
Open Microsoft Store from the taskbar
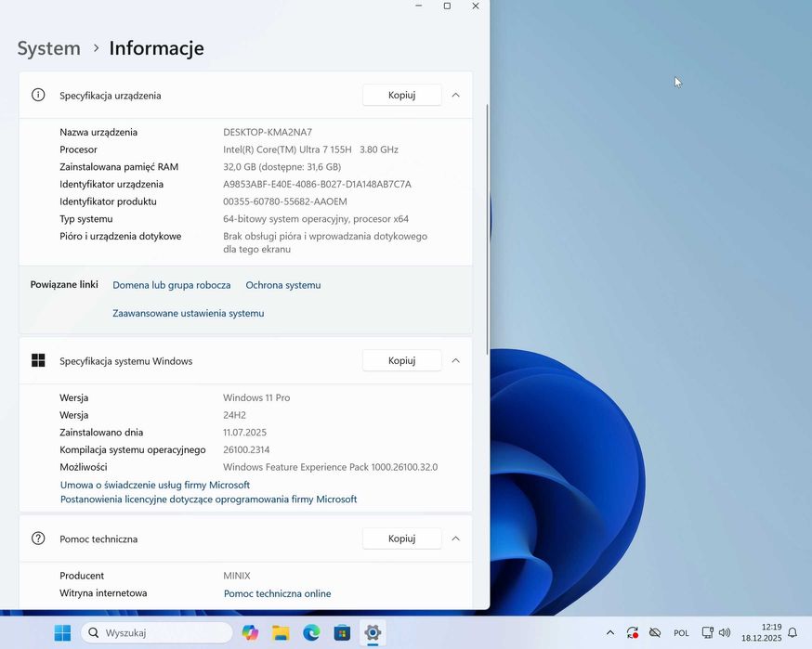(x=342, y=632)
